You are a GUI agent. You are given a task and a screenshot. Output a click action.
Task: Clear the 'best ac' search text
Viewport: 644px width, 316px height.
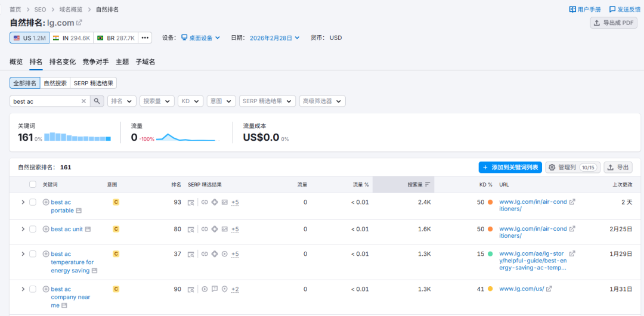coord(84,101)
